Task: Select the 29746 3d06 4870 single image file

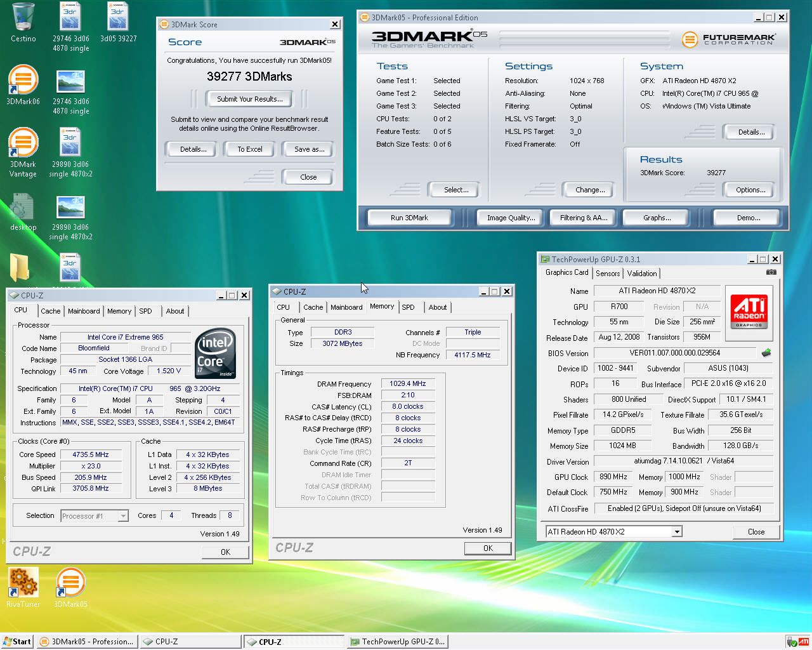Action: pyautogui.click(x=70, y=92)
